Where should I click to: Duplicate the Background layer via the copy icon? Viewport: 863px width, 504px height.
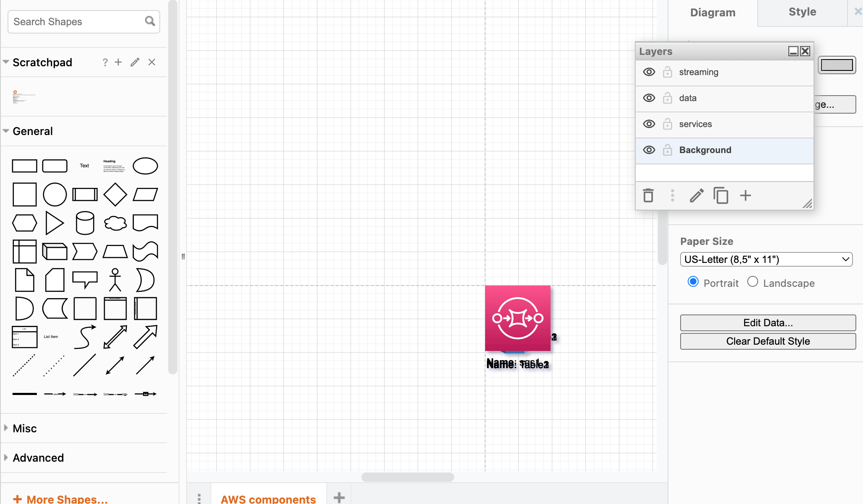721,195
